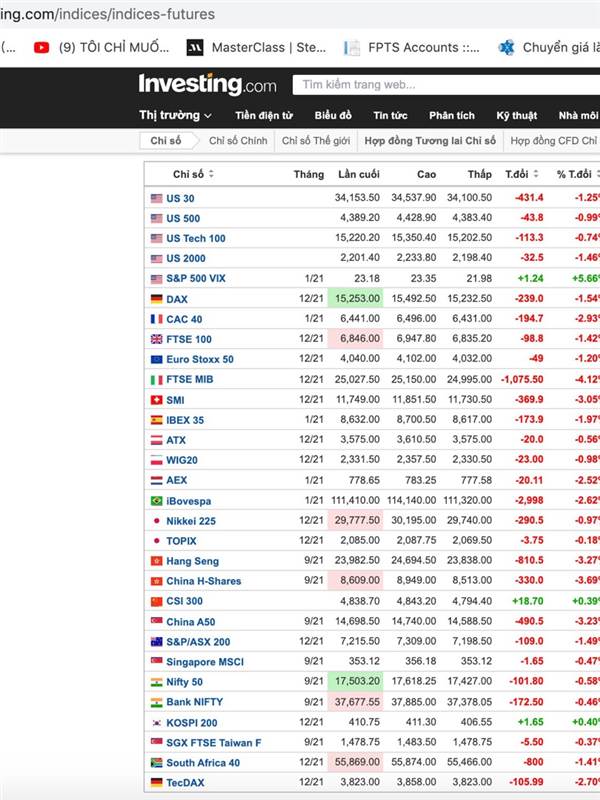Click South Africa 40 price 55,869.00
The image size is (600, 800).
(x=357, y=762)
